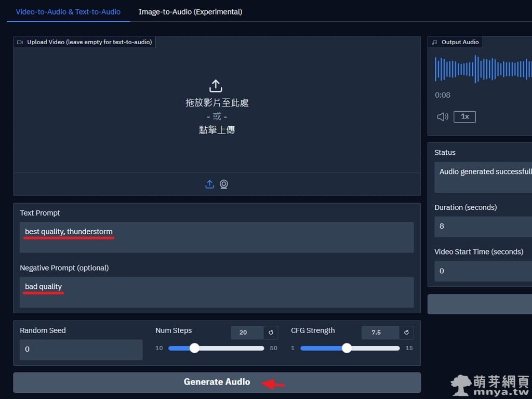This screenshot has width=532, height=399.
Task: Change playback speed 1x button
Action: tap(464, 117)
